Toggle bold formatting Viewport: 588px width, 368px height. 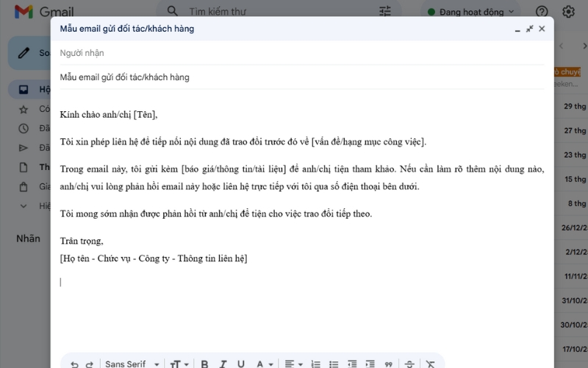[x=204, y=364]
